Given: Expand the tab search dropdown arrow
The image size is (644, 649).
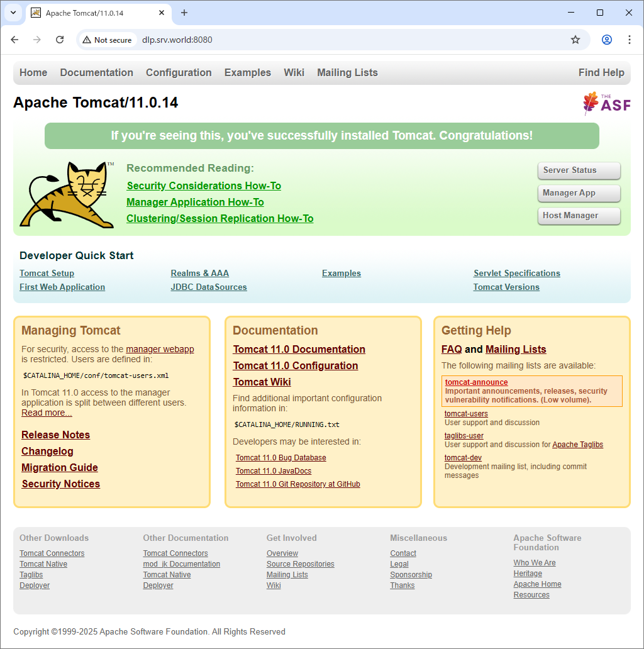Looking at the screenshot, I should 13,13.
